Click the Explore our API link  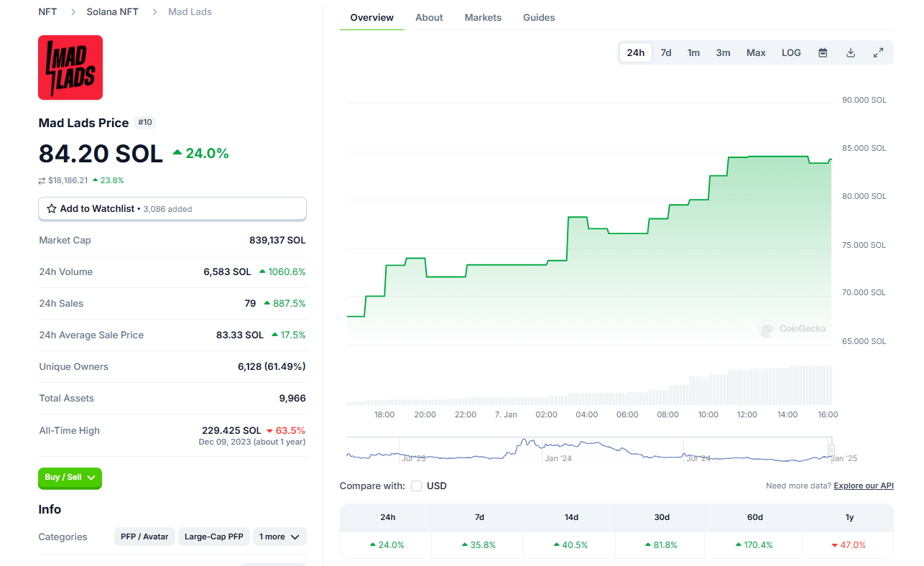(864, 486)
